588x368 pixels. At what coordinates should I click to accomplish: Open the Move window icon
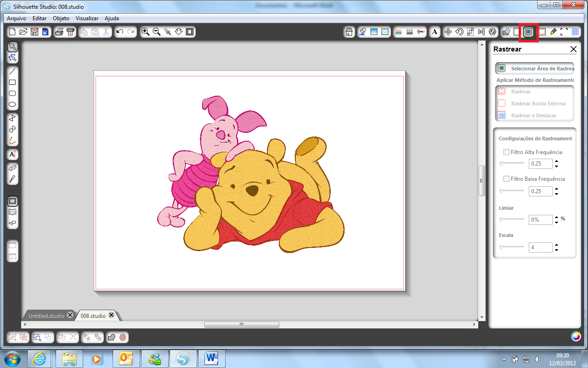(448, 32)
